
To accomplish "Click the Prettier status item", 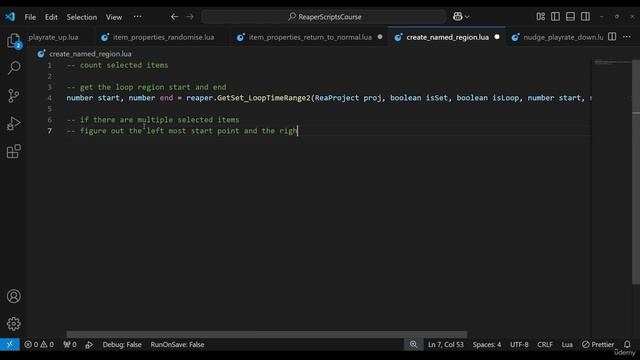I will pyautogui.click(x=598, y=344).
